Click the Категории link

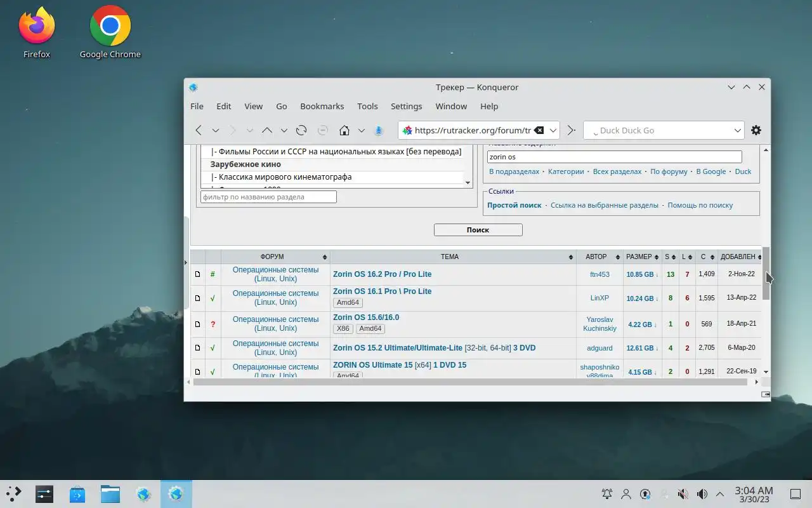[566, 171]
